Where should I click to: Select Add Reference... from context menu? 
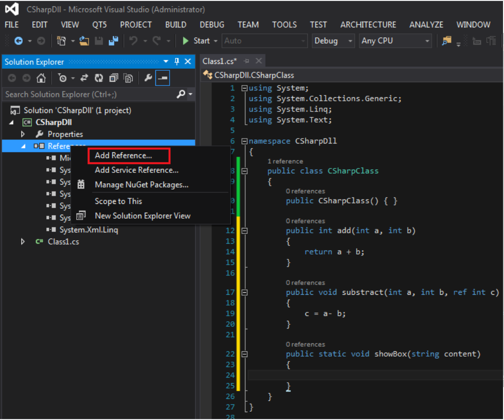pos(123,156)
